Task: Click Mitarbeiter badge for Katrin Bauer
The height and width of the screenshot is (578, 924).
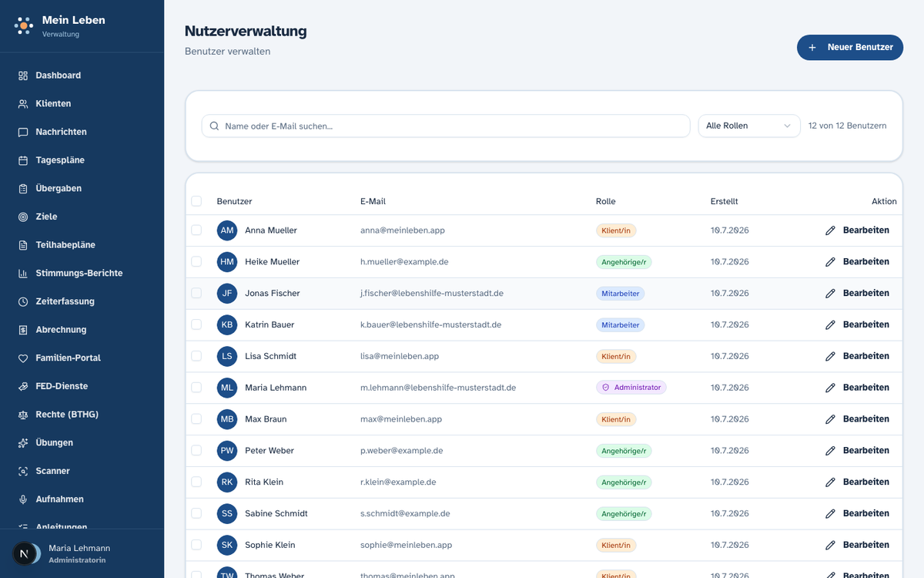Action: 621,325
